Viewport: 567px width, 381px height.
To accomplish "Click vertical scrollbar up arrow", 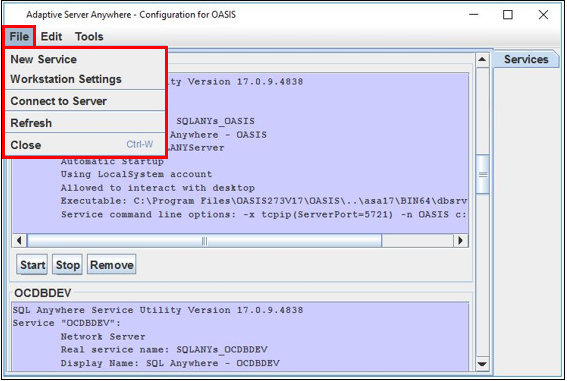I will point(482,59).
